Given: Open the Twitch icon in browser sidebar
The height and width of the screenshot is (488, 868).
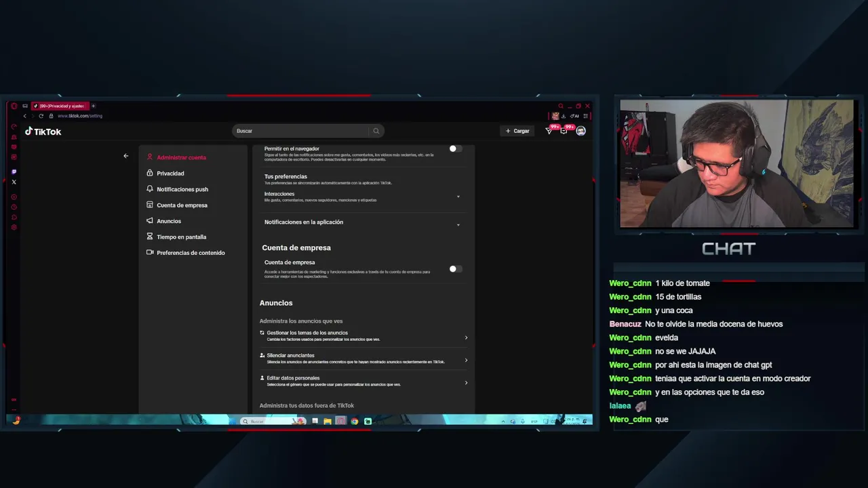Looking at the screenshot, I should (14, 172).
